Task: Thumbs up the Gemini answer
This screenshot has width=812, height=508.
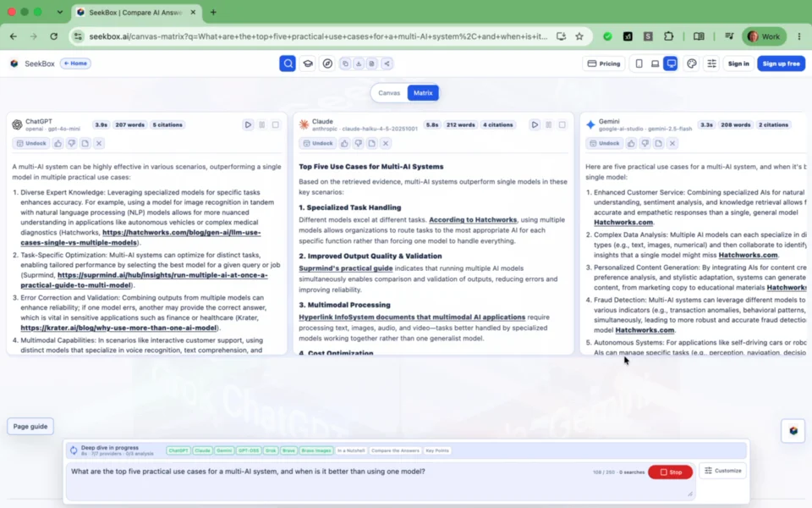Action: (631, 143)
